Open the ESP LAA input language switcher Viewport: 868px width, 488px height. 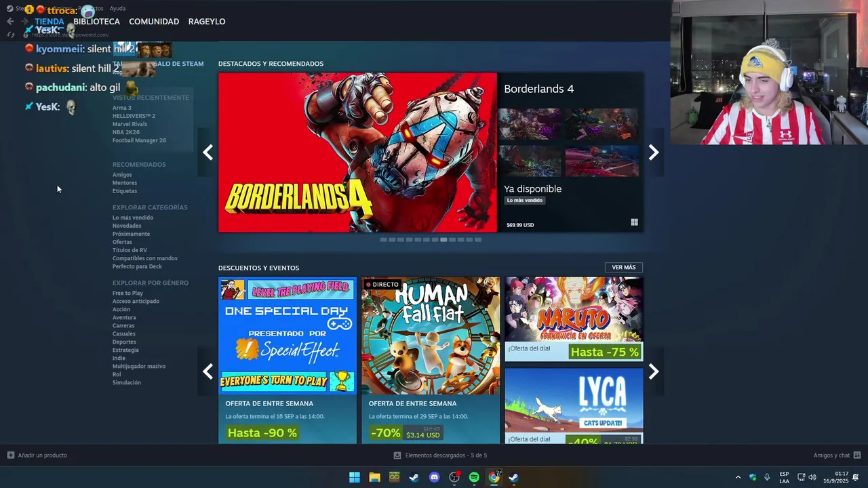[784, 477]
